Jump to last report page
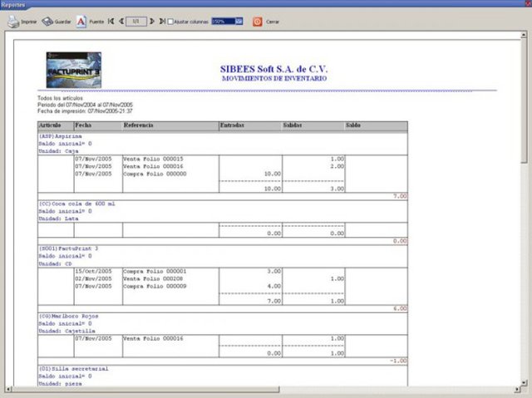Image resolution: width=532 pixels, height=398 pixels. click(x=162, y=22)
